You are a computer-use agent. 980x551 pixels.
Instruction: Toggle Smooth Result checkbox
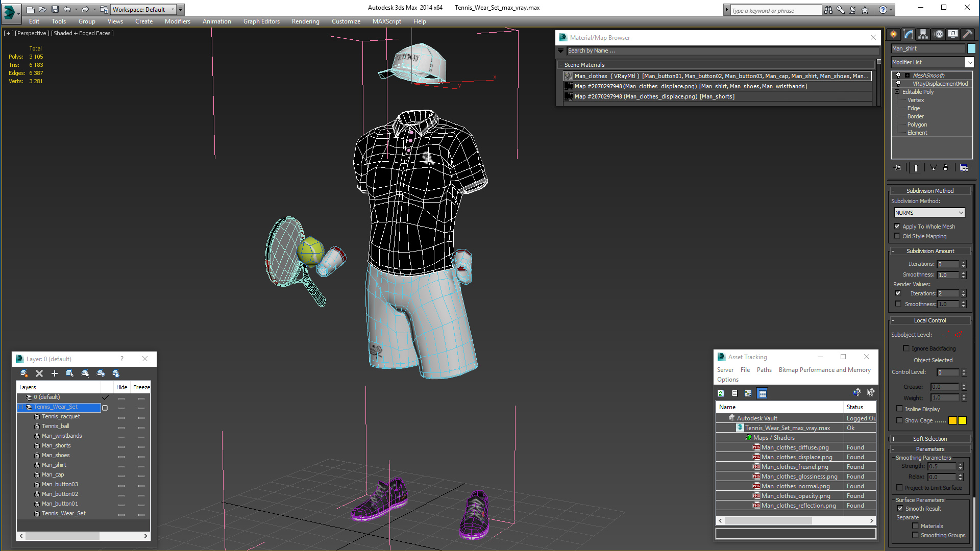coord(900,509)
